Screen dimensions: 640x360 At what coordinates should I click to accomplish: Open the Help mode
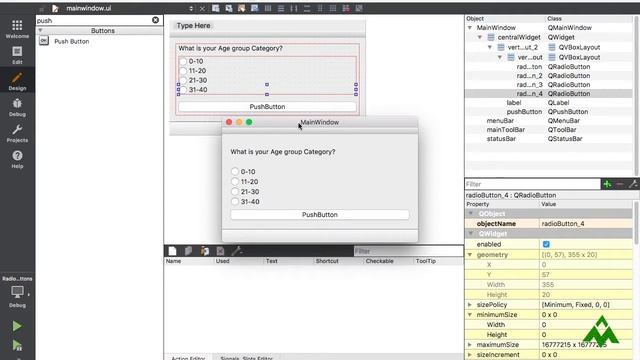pyautogui.click(x=17, y=160)
